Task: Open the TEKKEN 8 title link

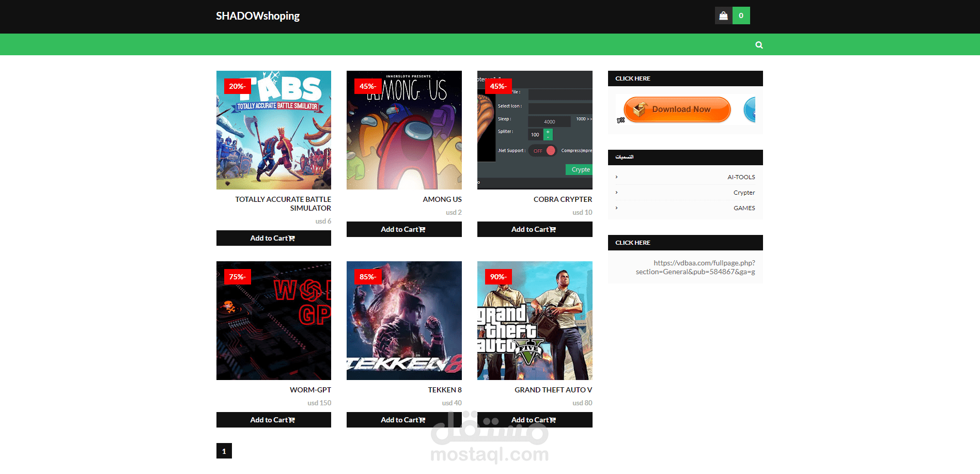Action: point(445,390)
